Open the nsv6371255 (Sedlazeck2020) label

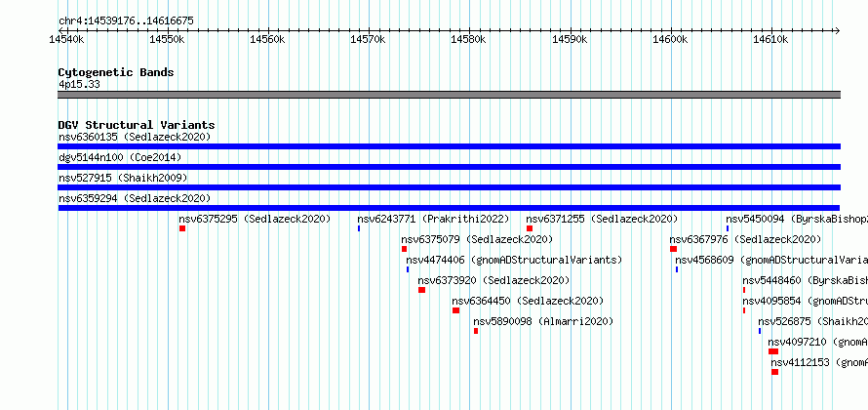602,219
